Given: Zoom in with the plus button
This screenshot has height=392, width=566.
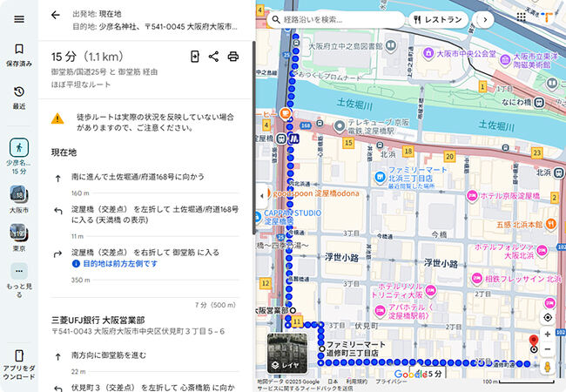Looking at the screenshot, I should 548,334.
